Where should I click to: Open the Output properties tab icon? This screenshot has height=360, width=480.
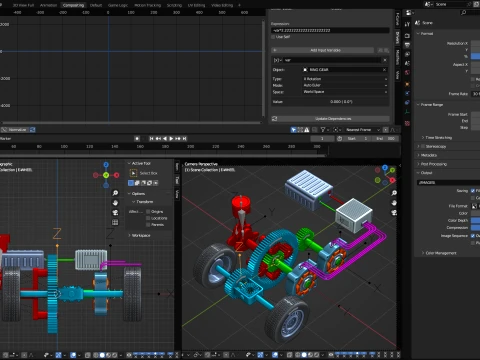click(407, 45)
